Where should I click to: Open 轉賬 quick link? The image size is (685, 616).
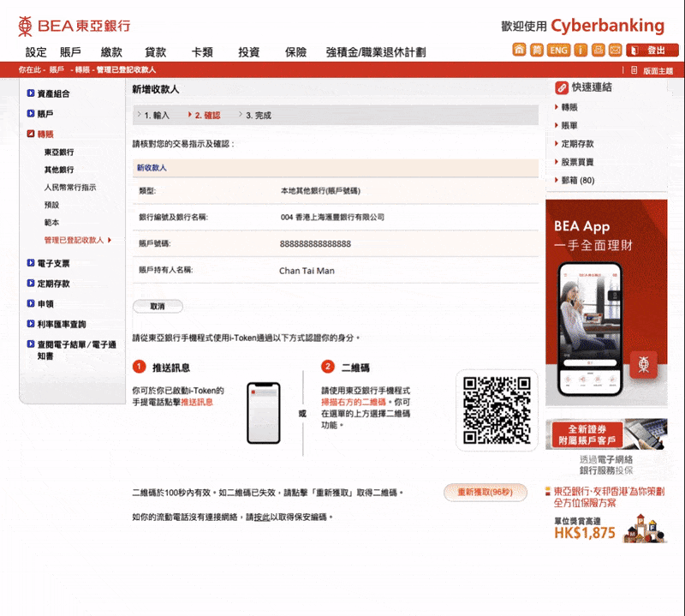569,107
